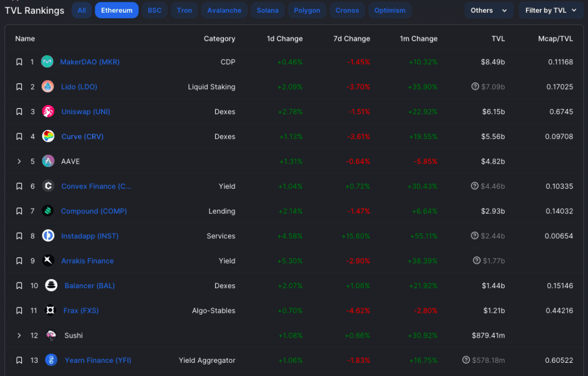Bookmark the Arrakis Finance row

pyautogui.click(x=19, y=261)
